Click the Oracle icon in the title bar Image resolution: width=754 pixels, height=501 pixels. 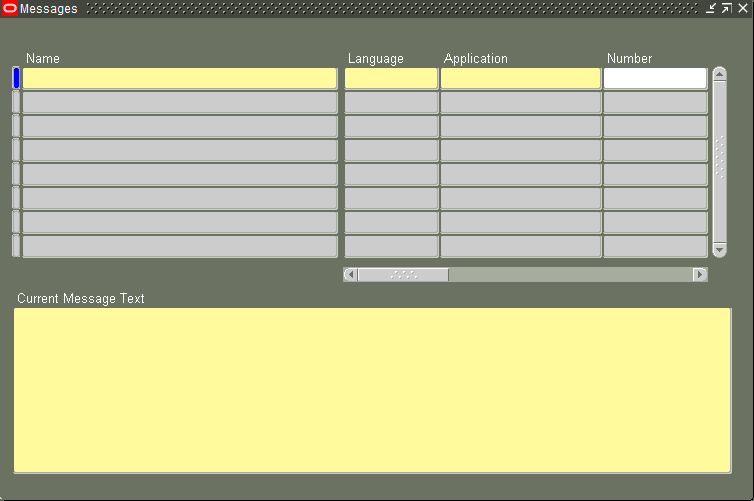(10, 8)
